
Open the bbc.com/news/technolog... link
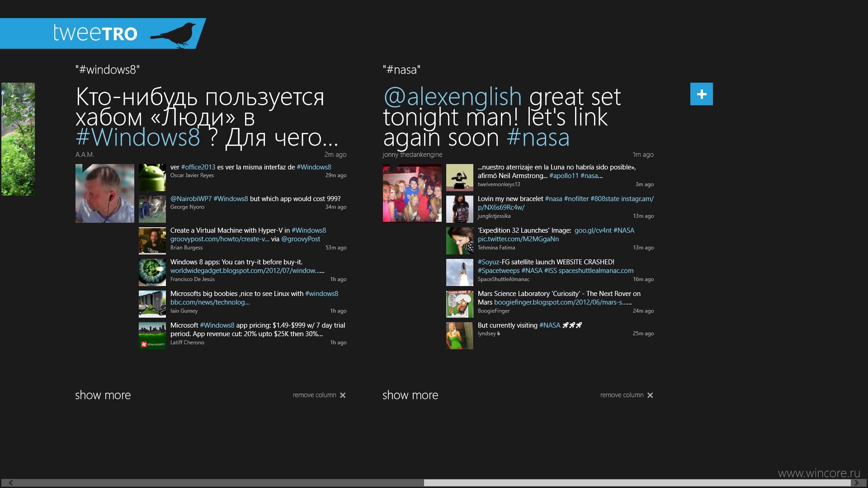[210, 302]
